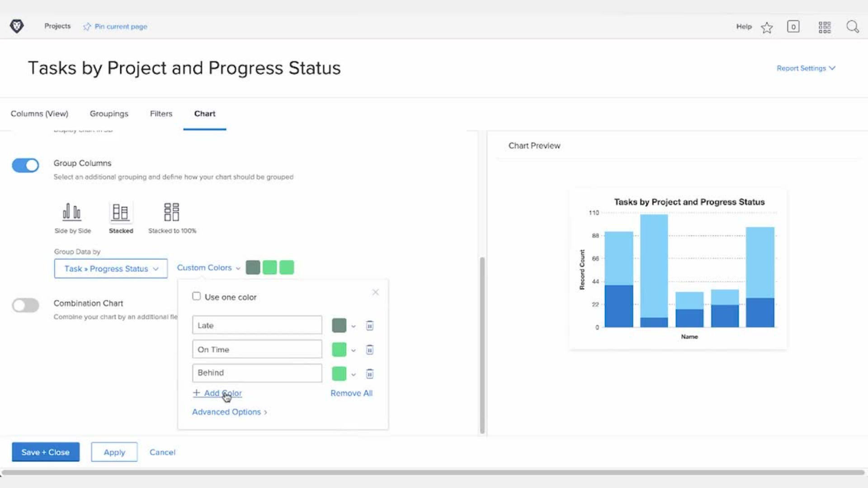Screen dimensions: 868x488
Task: Open the search magnifier icon
Action: [x=852, y=27]
